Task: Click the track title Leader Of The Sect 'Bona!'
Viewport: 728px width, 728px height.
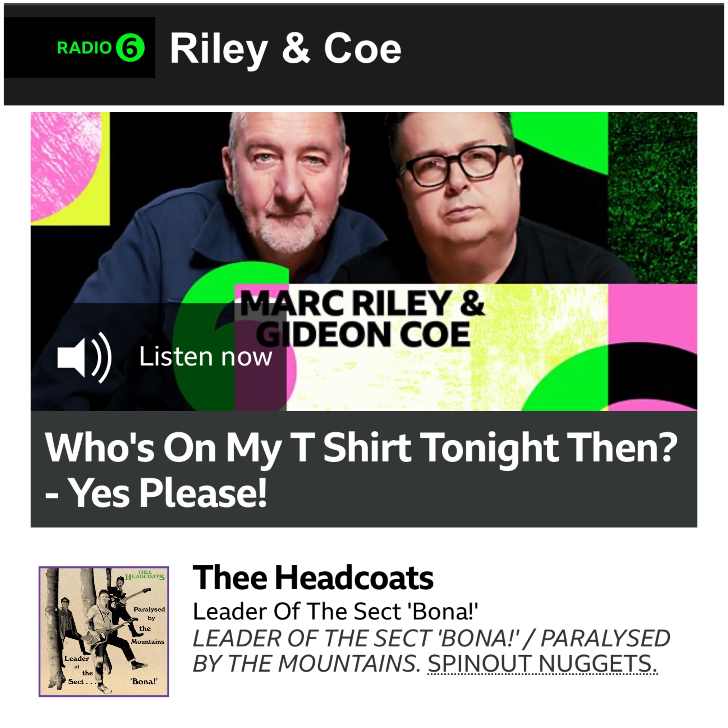Action: coord(335,611)
